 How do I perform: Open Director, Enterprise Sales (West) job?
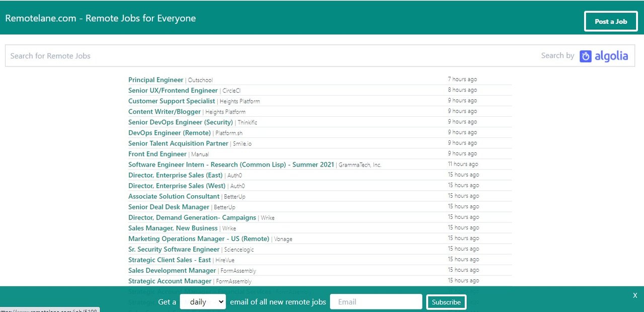177,186
